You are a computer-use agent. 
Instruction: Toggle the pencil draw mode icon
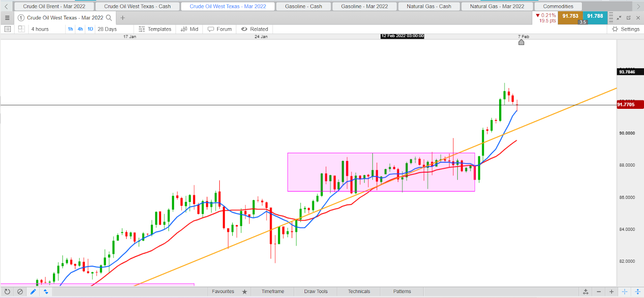tap(33, 291)
